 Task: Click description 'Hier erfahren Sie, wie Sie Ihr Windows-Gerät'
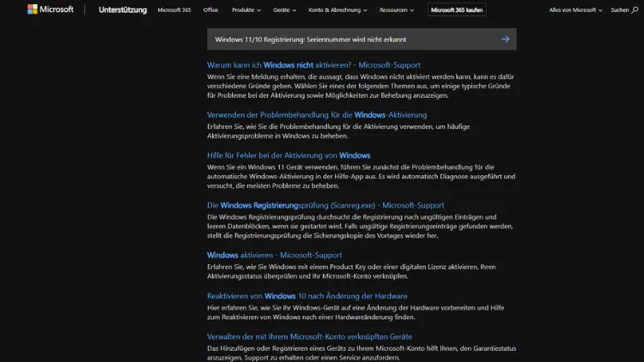tap(355, 312)
